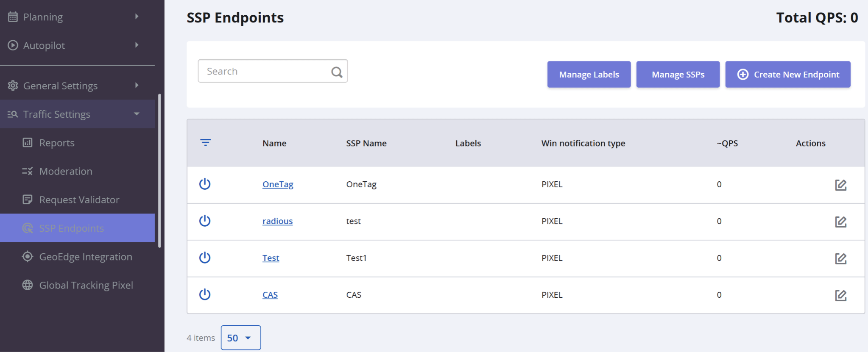Toggle power for Test endpoint

coord(205,258)
